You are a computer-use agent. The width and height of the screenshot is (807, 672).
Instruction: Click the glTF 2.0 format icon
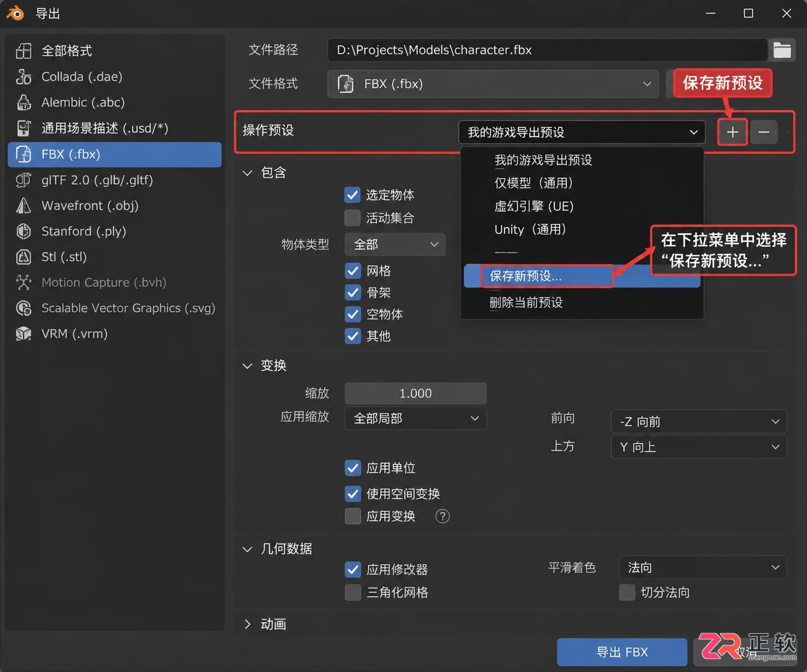(x=23, y=180)
